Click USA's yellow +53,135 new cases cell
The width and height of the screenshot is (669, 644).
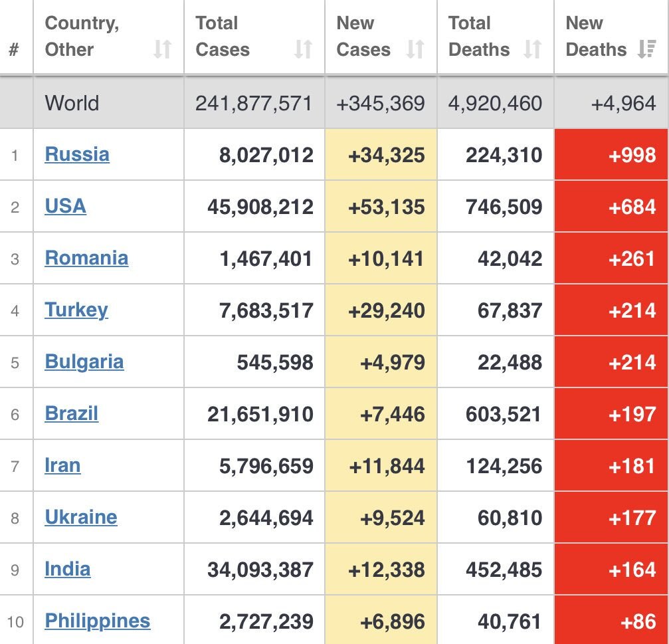pyautogui.click(x=381, y=207)
